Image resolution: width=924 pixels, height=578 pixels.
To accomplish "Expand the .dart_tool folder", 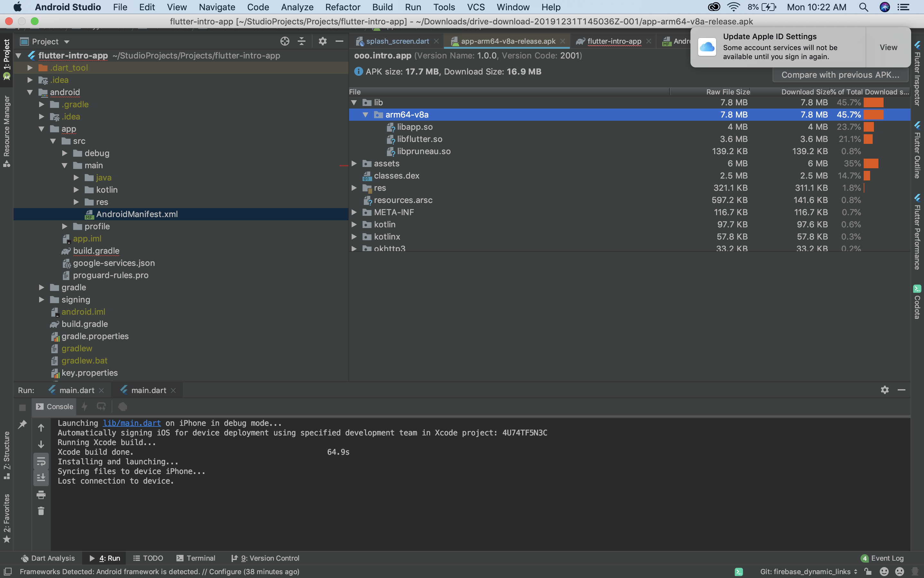I will coord(30,68).
